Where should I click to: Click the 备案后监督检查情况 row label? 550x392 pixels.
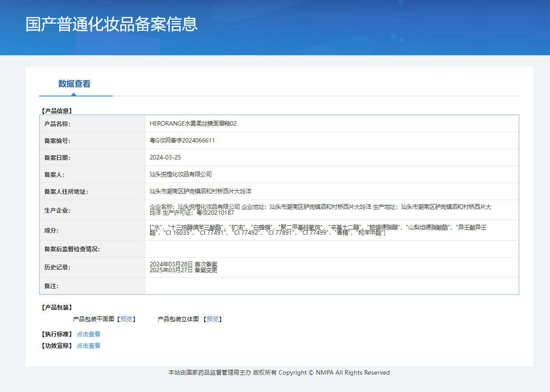click(x=72, y=249)
